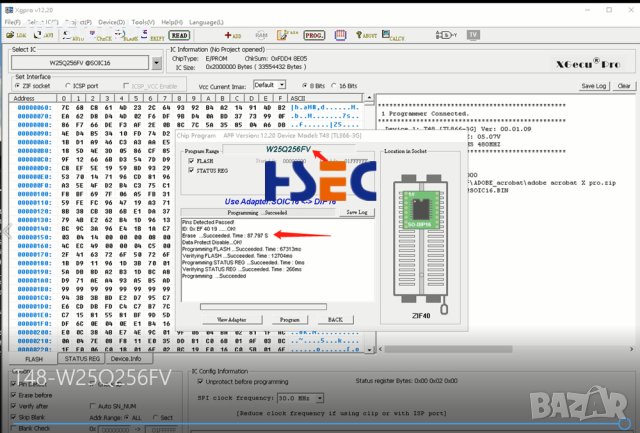Open the Select IC dropdown arrow
This screenshot has width=640, height=433.
click(x=157, y=63)
